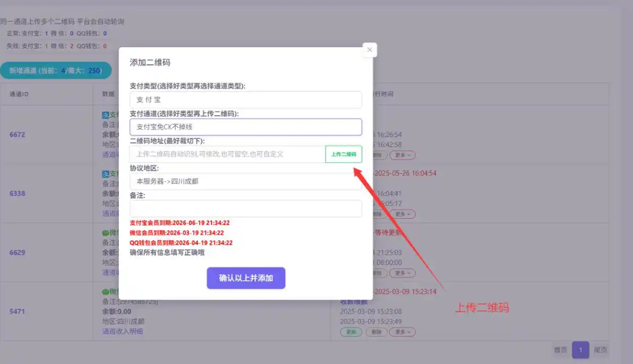Click 余额:0.00 in row 5471

[117, 311]
